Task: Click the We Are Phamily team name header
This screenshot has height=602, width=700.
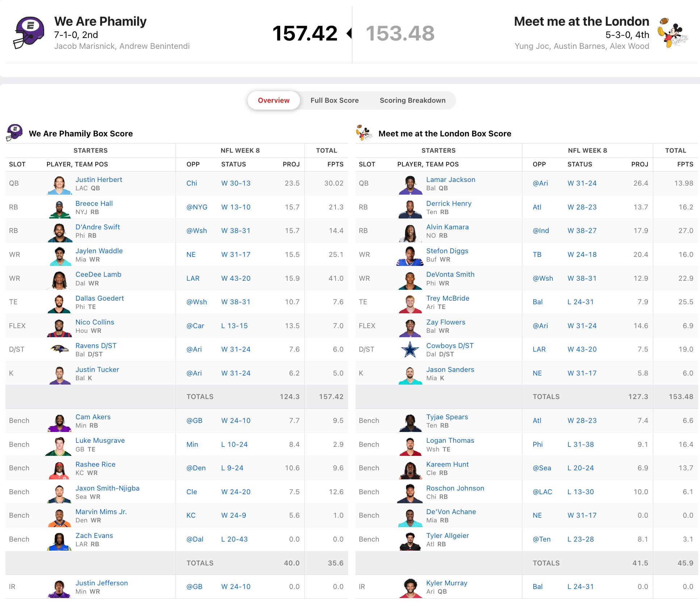Action: tap(100, 21)
